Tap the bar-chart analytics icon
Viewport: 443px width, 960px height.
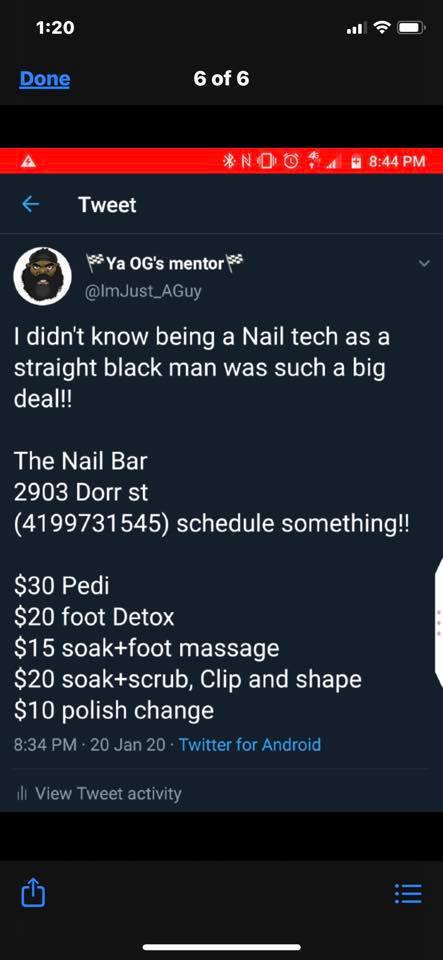tap(23, 795)
